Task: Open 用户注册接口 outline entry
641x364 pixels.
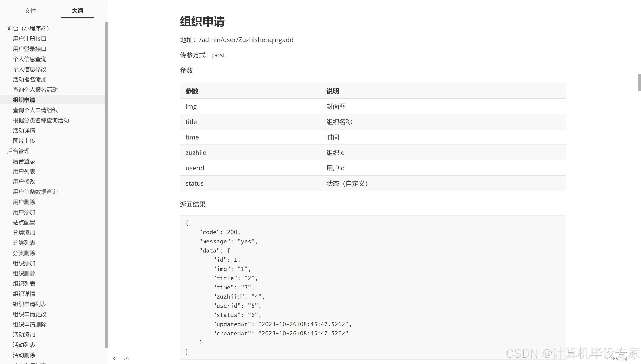Action: point(29,39)
